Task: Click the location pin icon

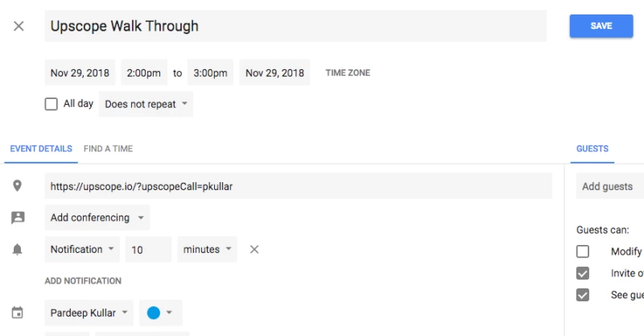Action: pos(18,185)
